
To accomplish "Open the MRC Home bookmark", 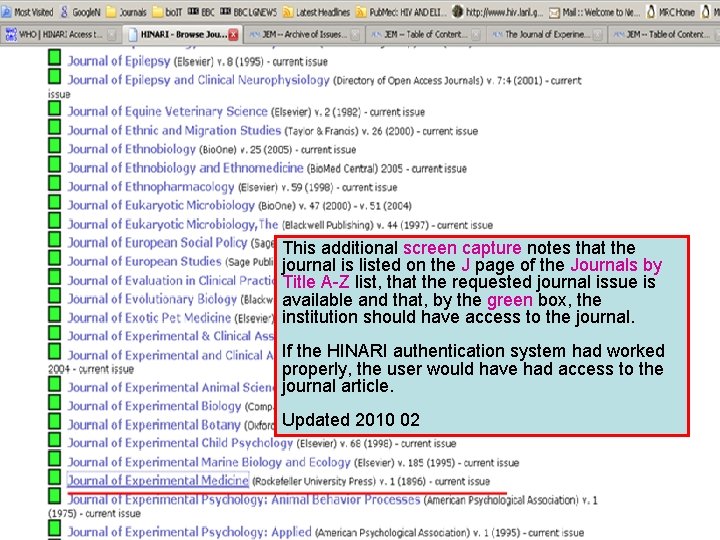I will [670, 12].
